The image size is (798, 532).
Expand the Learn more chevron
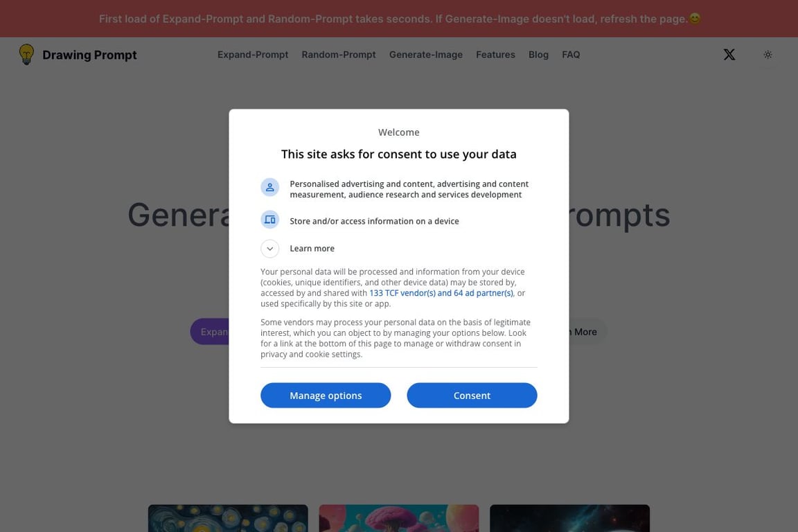pos(270,249)
